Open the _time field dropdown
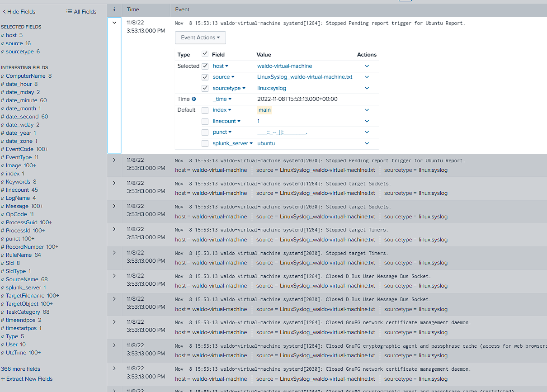 click(x=222, y=99)
